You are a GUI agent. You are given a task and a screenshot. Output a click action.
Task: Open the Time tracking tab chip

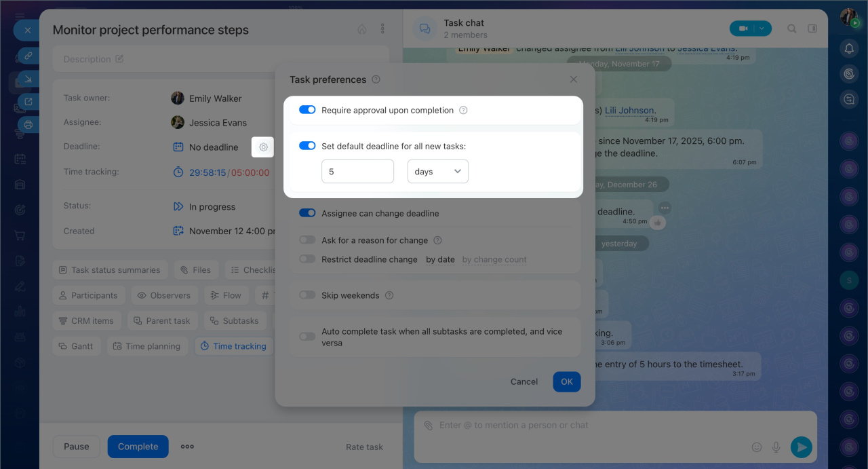click(233, 346)
